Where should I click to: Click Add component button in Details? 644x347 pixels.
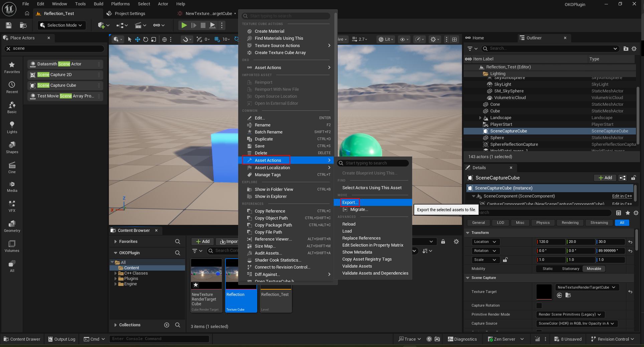coord(605,178)
